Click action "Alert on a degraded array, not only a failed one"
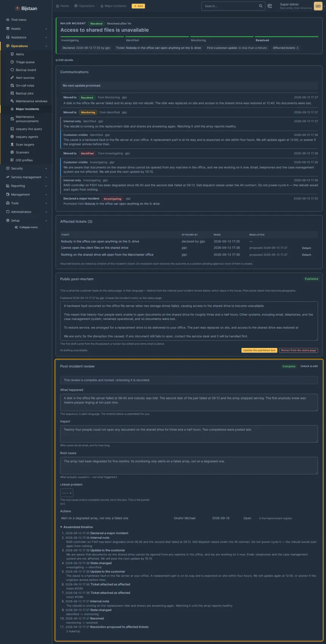Viewport: 326px width, 644px height. coord(95,518)
